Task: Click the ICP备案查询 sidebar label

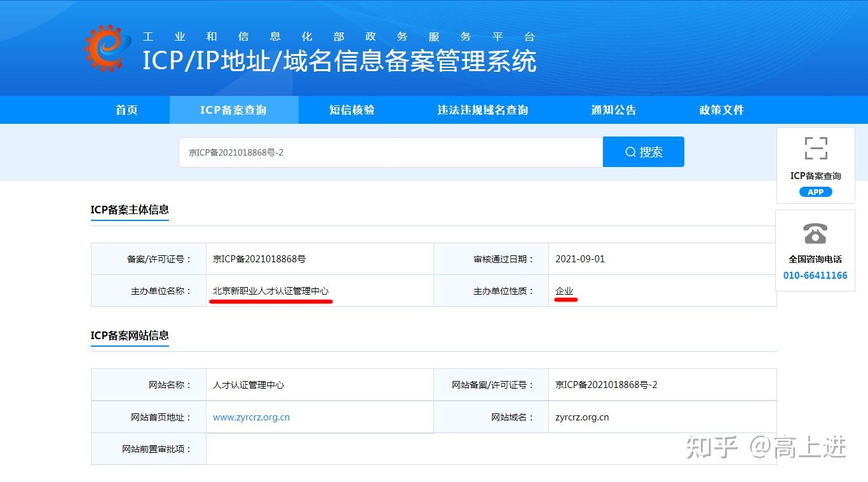Action: click(x=815, y=176)
